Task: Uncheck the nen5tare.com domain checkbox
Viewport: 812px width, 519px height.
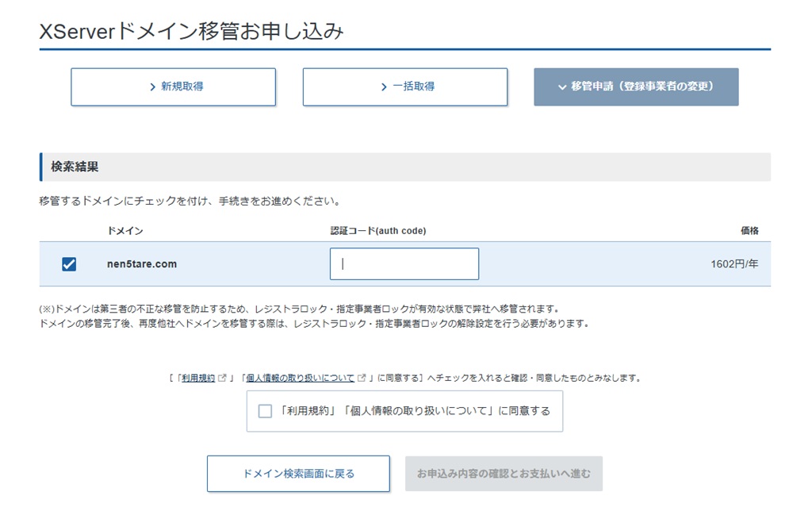Action: point(69,264)
